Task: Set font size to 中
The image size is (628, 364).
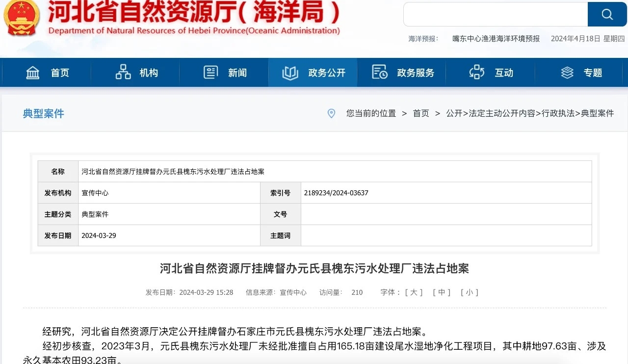Action: 442,292
